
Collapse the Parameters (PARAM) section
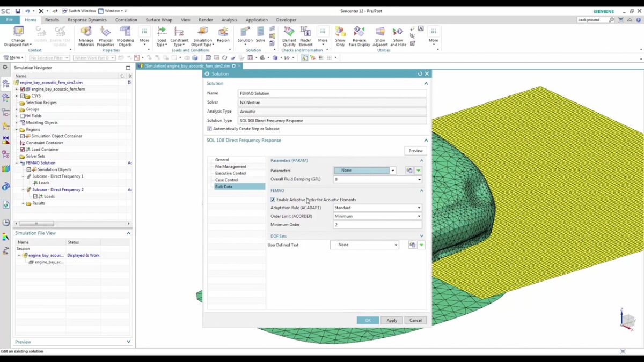(x=421, y=160)
